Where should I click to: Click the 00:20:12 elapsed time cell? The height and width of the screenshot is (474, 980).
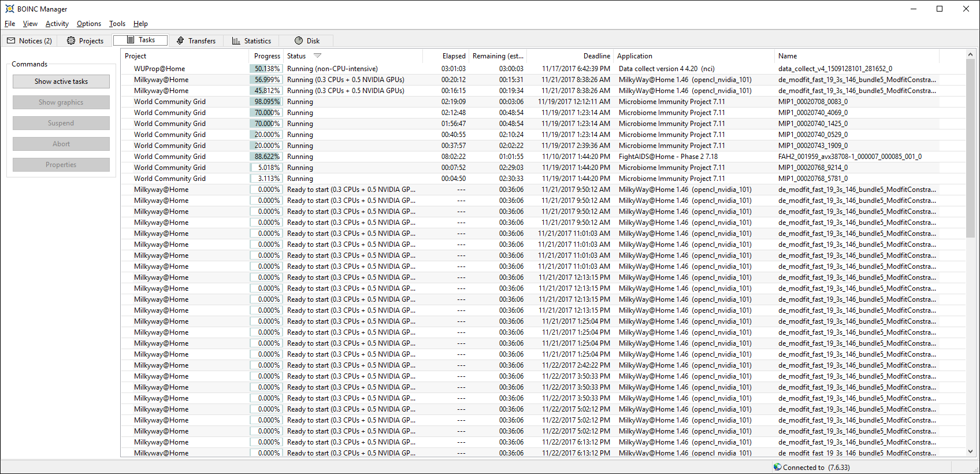454,80
